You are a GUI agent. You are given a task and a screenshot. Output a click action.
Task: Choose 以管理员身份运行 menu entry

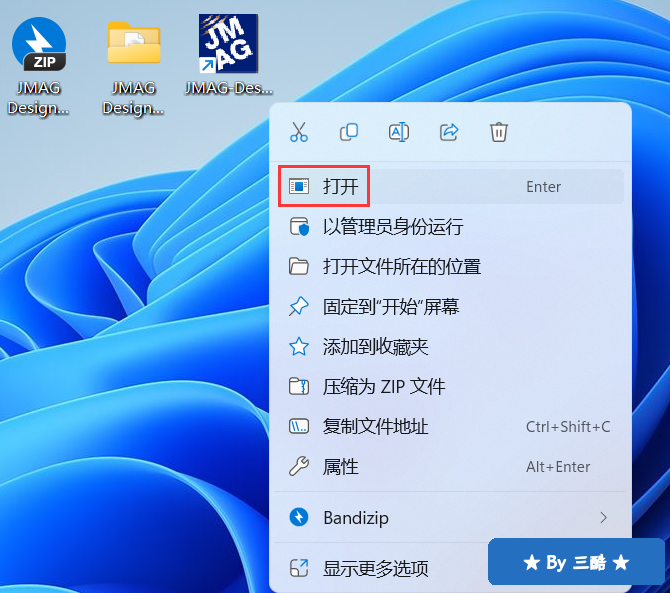pyautogui.click(x=451, y=226)
